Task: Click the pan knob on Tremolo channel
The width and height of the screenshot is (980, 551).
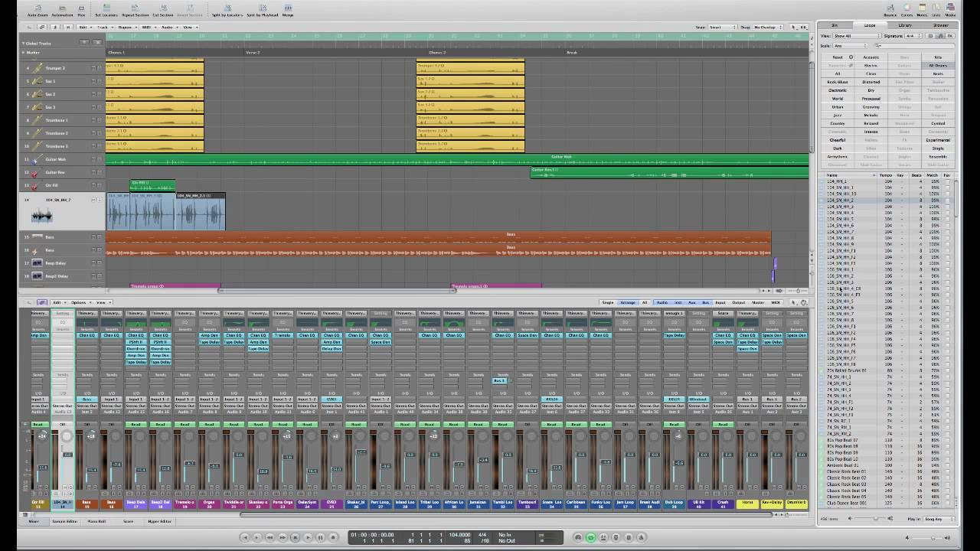Action: click(x=189, y=436)
